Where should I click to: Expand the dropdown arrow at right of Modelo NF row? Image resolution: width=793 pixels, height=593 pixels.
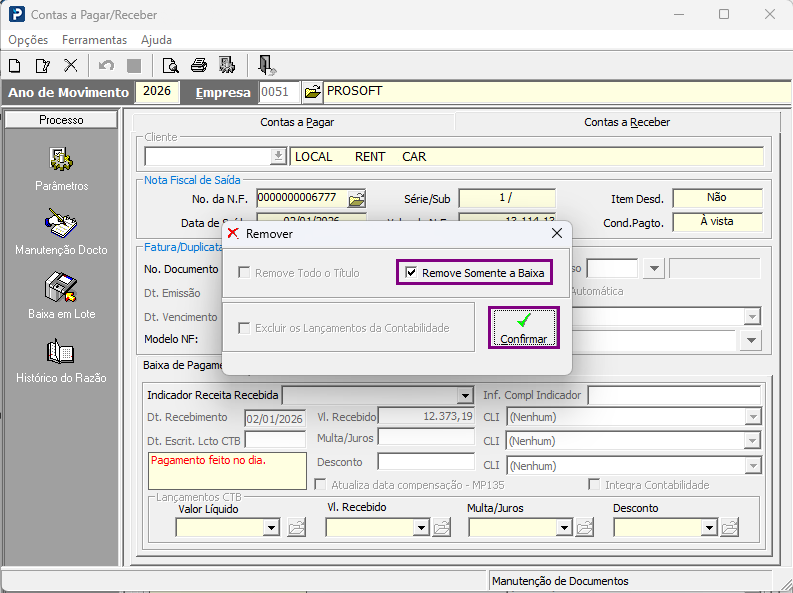[x=751, y=340]
